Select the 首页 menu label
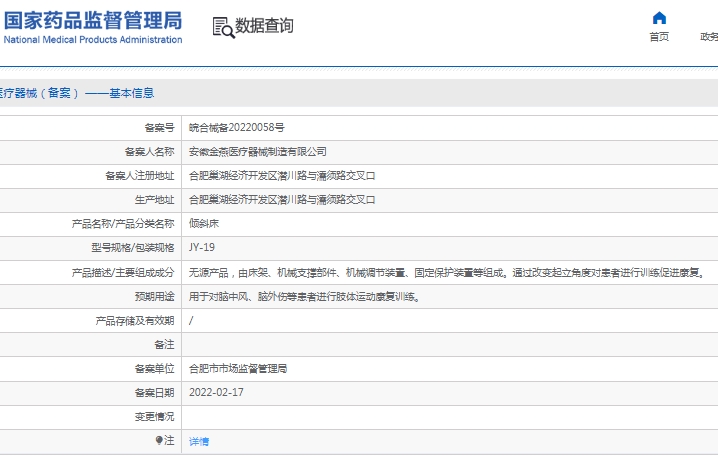Image resolution: width=718 pixels, height=462 pixels. (x=659, y=37)
